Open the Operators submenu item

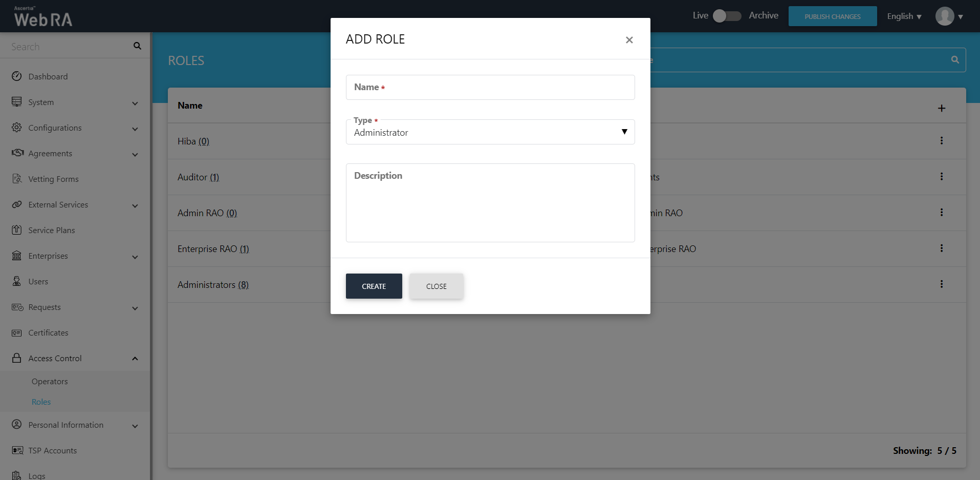point(50,381)
